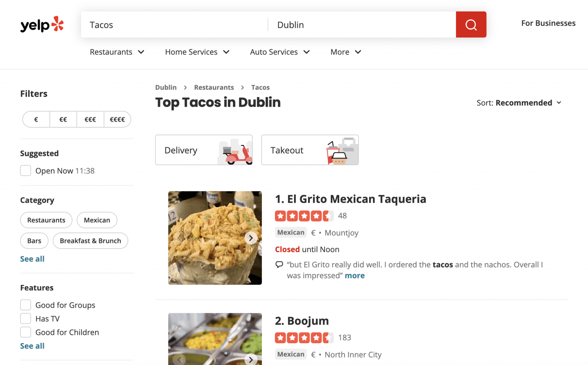
Task: Enable the Open Now filter
Action: (25, 170)
